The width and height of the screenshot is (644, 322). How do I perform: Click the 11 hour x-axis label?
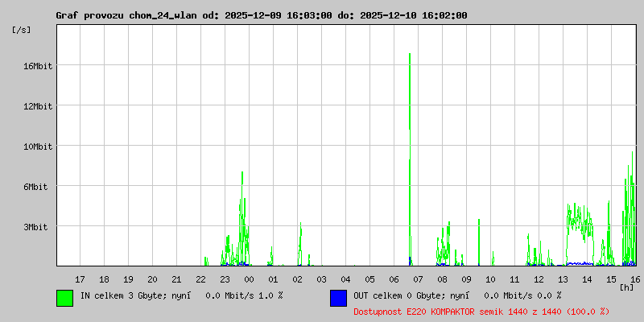click(x=514, y=279)
